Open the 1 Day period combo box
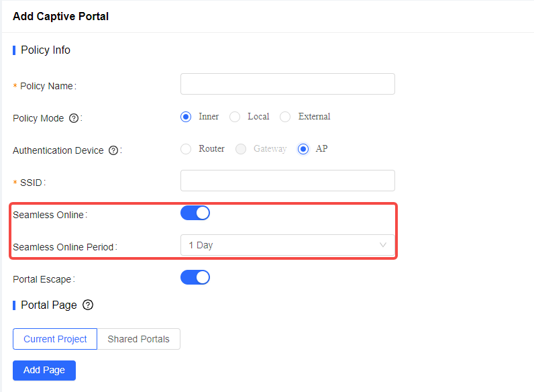The image size is (534, 392). coord(287,245)
